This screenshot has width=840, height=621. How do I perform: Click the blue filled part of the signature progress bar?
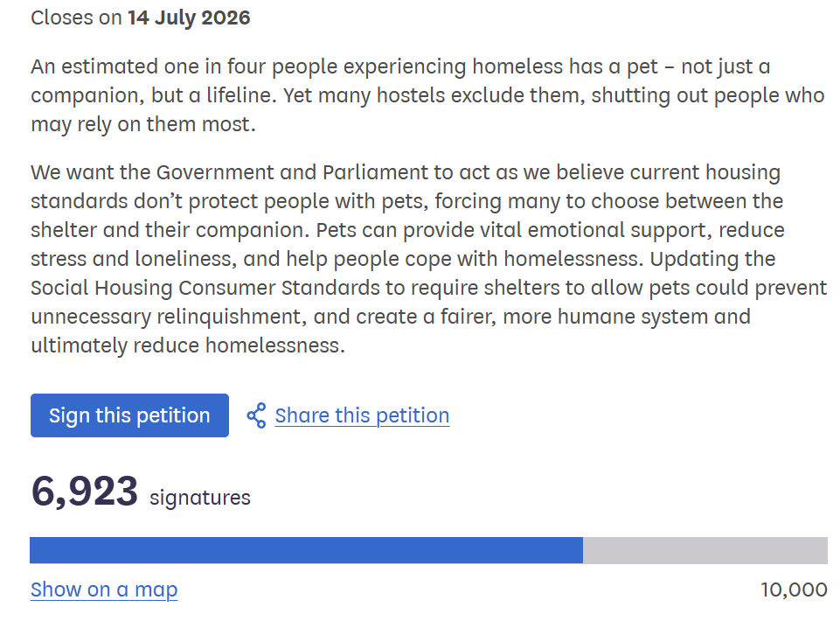point(307,550)
